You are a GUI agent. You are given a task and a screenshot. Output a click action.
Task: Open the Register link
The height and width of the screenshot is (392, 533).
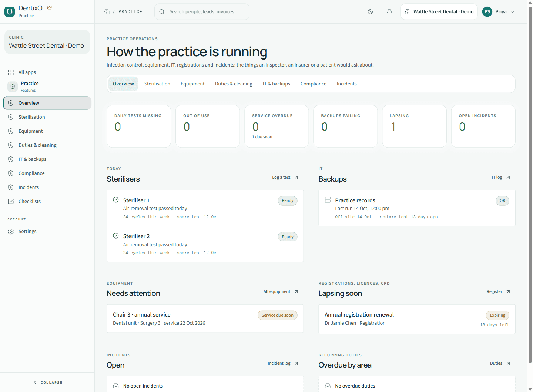(x=499, y=292)
